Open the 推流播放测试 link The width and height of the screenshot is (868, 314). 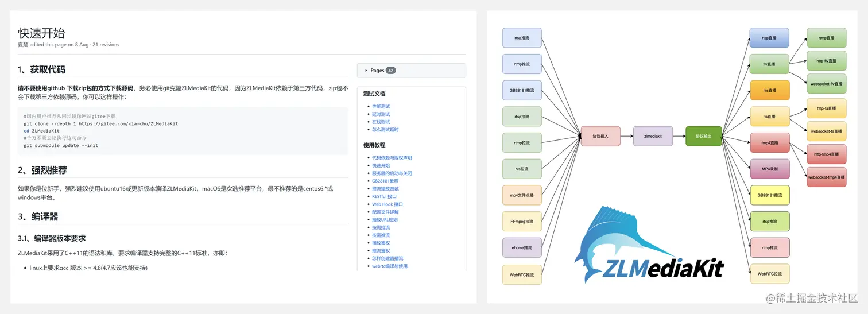point(385,189)
